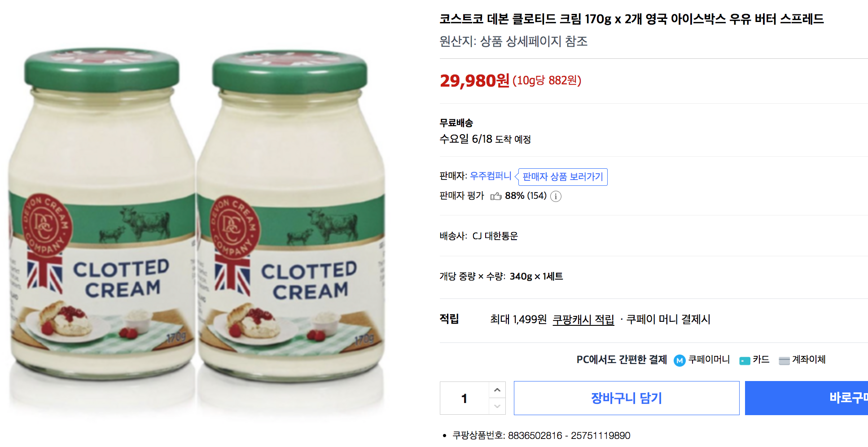Click the 카드 payment label
Image resolution: width=868 pixels, height=447 pixels.
(761, 359)
